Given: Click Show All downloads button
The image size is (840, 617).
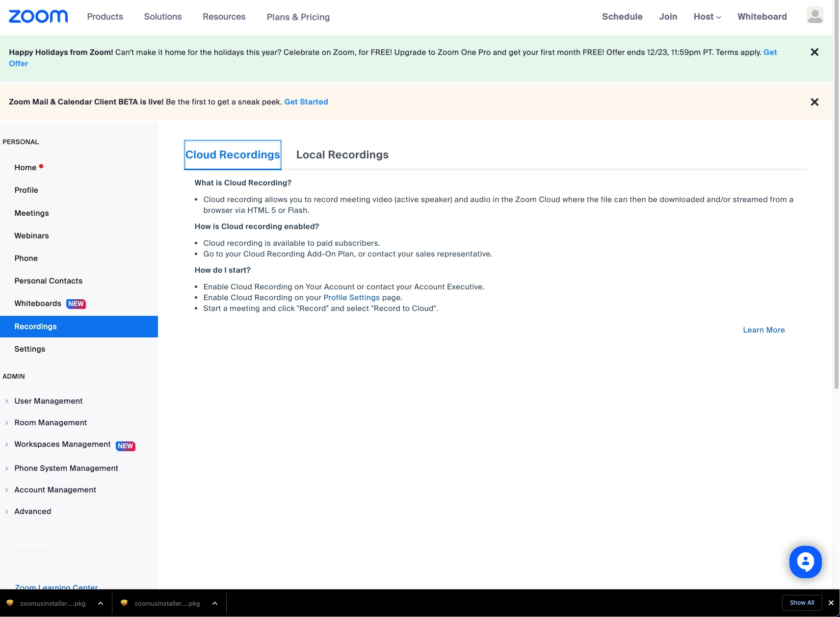Looking at the screenshot, I should pos(802,603).
